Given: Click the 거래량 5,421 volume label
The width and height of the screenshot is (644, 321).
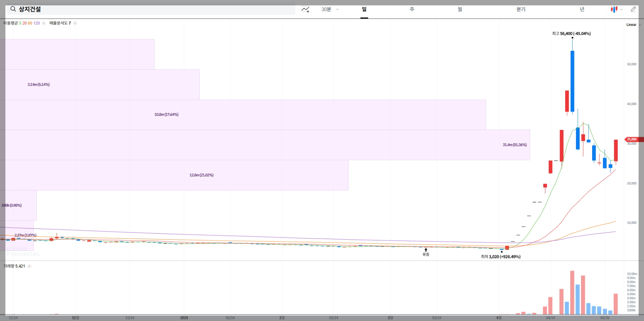Looking at the screenshot, I should [x=14, y=266].
